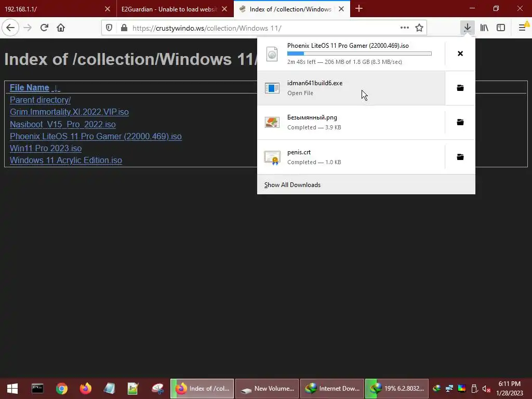This screenshot has height=399, width=532.
Task: Download Nasiboot_V15_Pro_2022.iso
Action: click(63, 125)
